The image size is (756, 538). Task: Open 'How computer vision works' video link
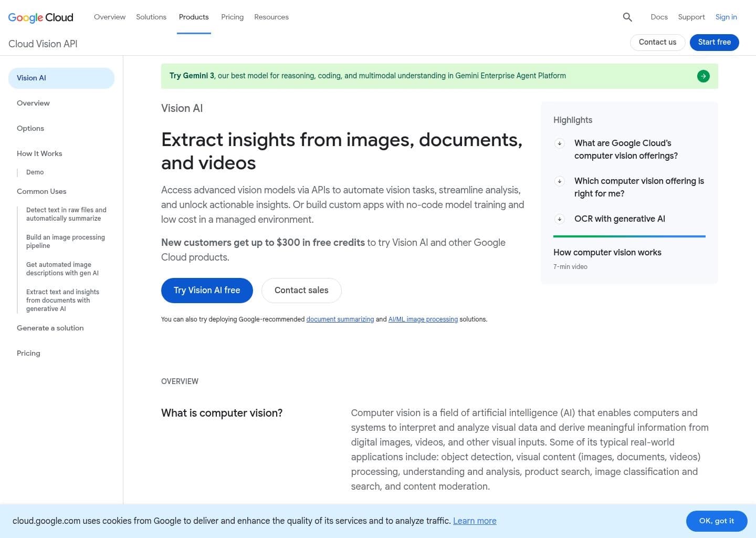(607, 252)
